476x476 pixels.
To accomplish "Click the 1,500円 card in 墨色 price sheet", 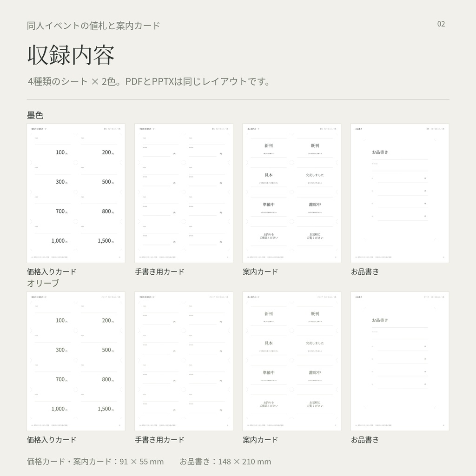I will click(x=99, y=237).
